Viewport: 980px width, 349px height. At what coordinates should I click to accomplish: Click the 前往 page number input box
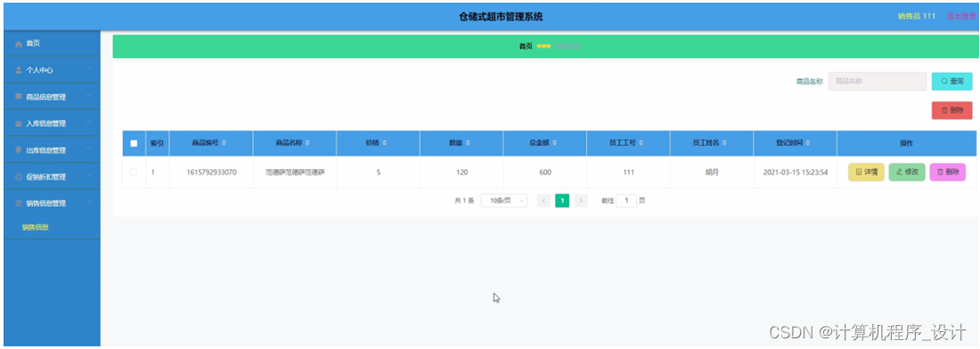(626, 200)
